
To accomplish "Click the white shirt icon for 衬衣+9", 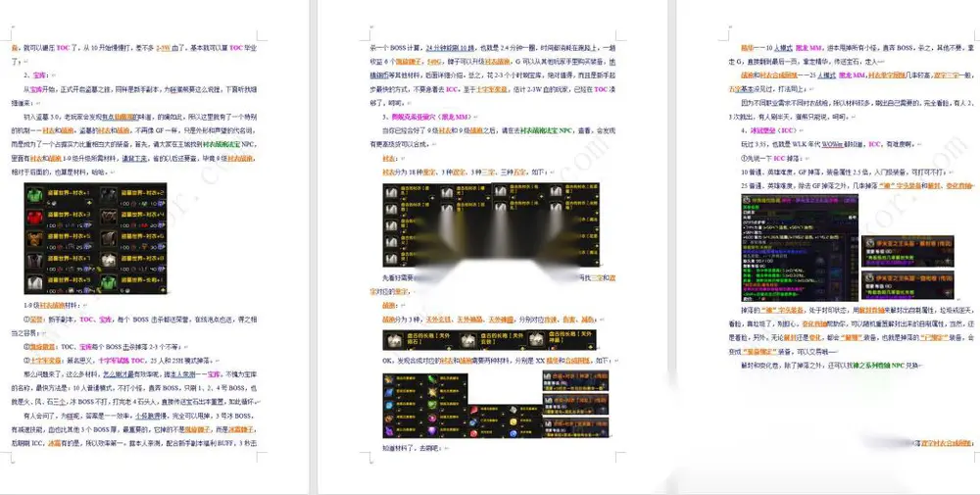I will [35, 283].
